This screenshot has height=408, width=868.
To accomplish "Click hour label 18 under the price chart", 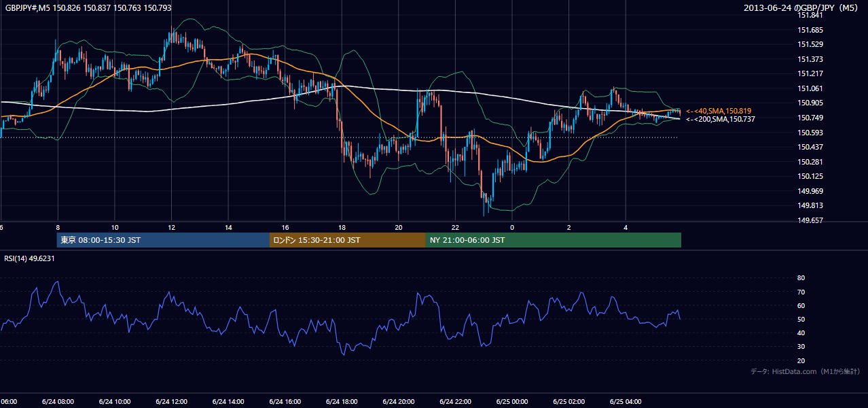I will (342, 227).
